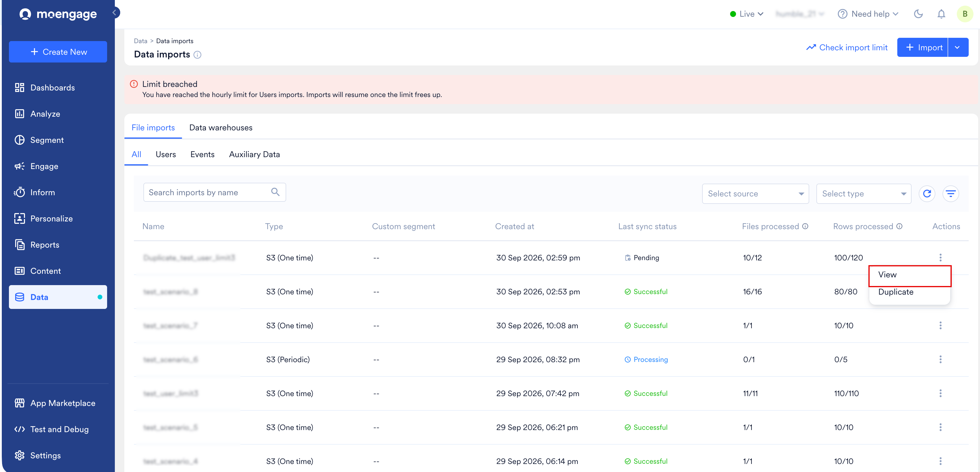980x472 pixels.
Task: Click the Import button
Action: 922,47
